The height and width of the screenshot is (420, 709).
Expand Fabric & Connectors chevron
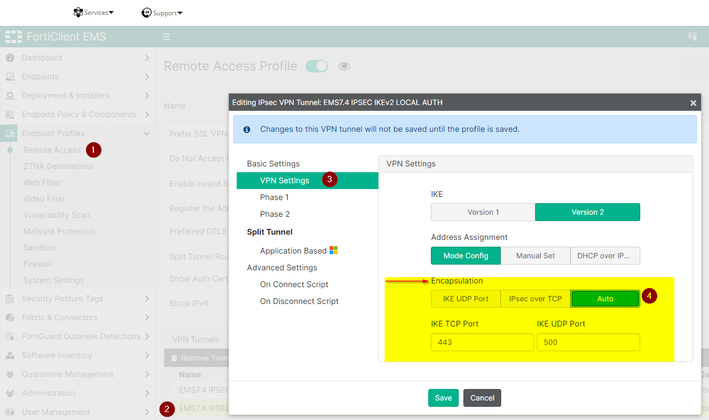[x=147, y=317]
